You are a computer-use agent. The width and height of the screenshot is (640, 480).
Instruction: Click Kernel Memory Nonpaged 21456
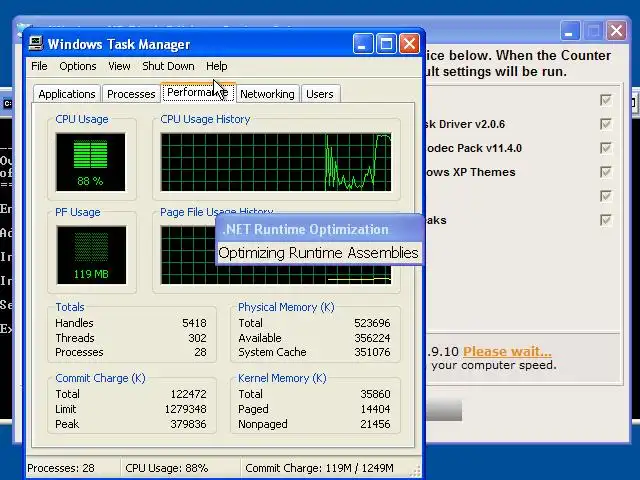tap(376, 424)
